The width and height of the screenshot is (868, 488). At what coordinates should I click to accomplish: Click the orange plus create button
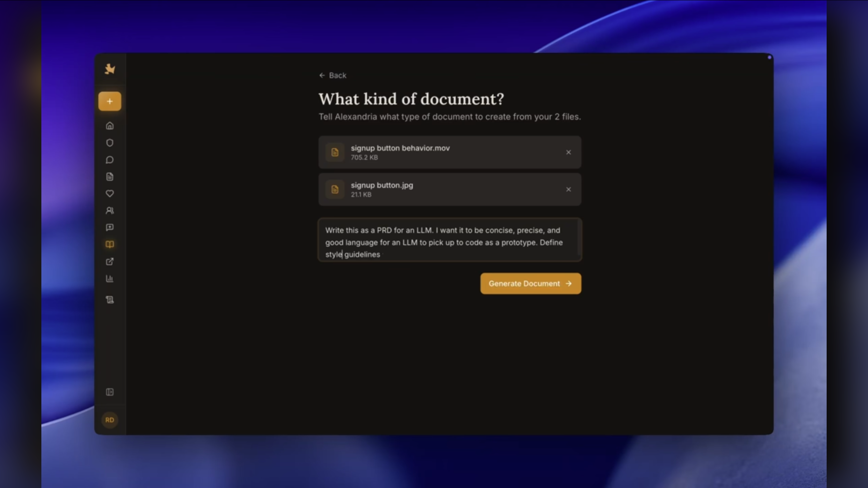click(x=110, y=101)
